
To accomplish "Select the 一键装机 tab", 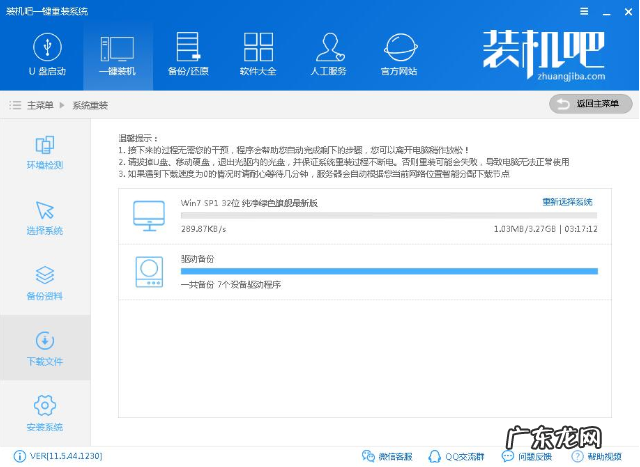I will pos(118,55).
